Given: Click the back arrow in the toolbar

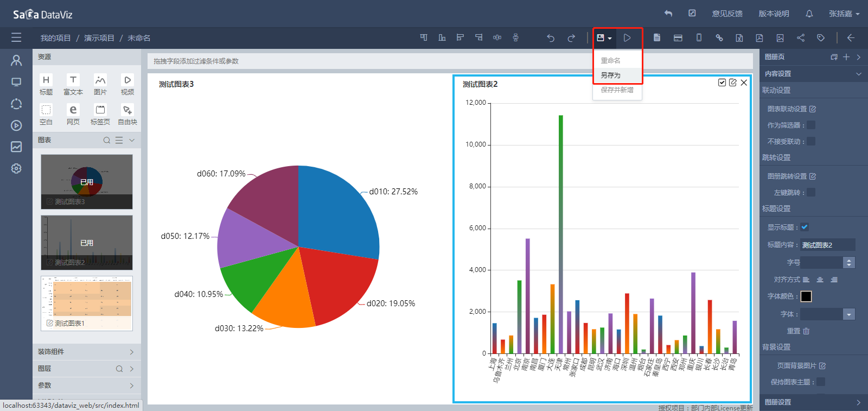Looking at the screenshot, I should (x=851, y=38).
